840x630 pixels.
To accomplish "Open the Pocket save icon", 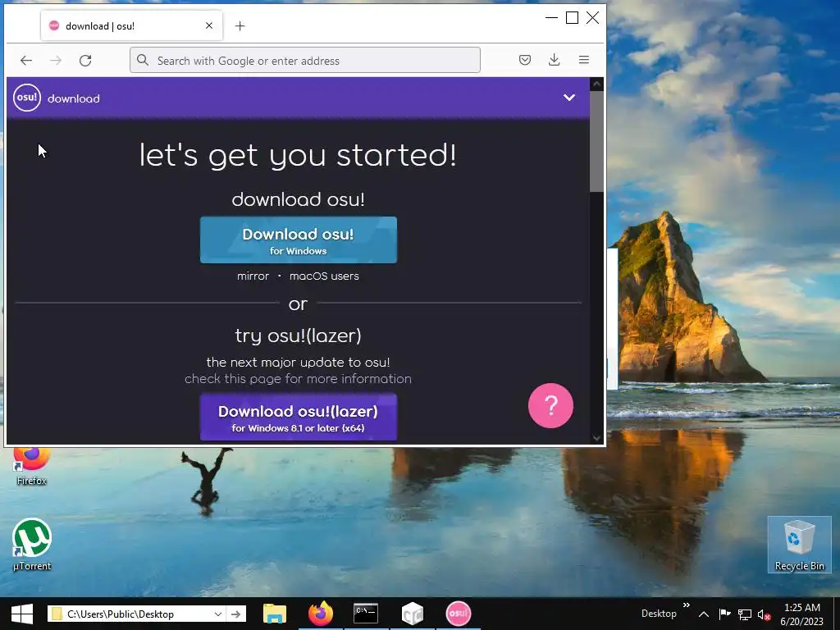I will point(525,60).
